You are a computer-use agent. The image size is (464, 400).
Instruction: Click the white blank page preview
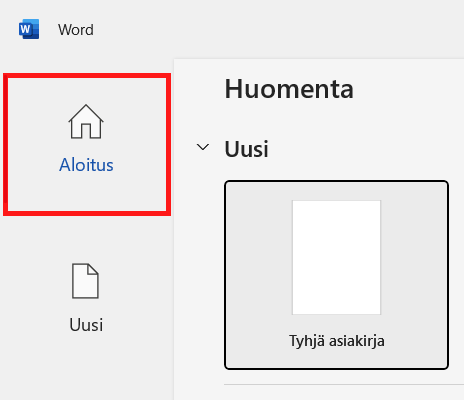pos(336,257)
